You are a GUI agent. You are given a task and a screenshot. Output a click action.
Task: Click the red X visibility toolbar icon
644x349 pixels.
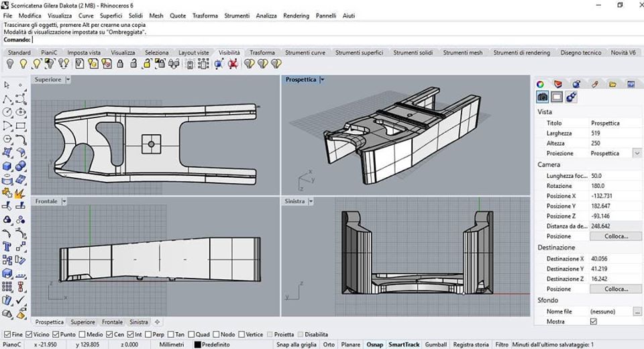[233, 64]
